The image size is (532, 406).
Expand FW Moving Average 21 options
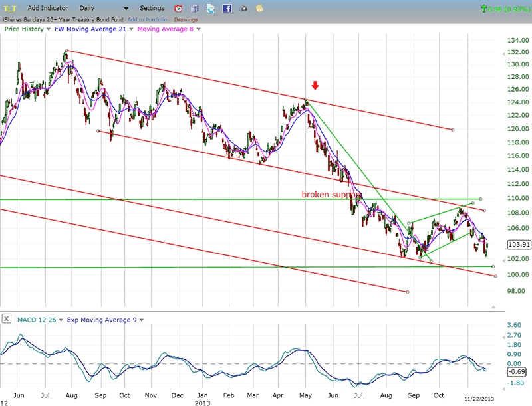tap(130, 29)
